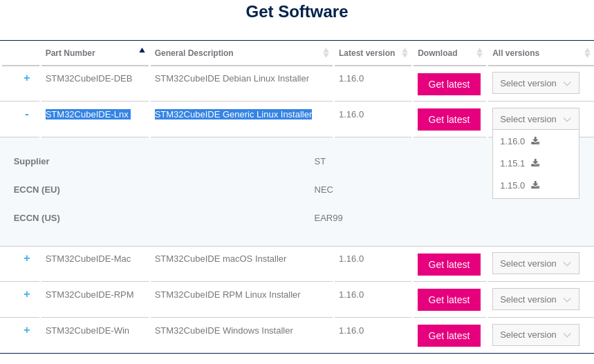Click the Get Software heading
Viewport: 594px width, 364px height.
(297, 12)
